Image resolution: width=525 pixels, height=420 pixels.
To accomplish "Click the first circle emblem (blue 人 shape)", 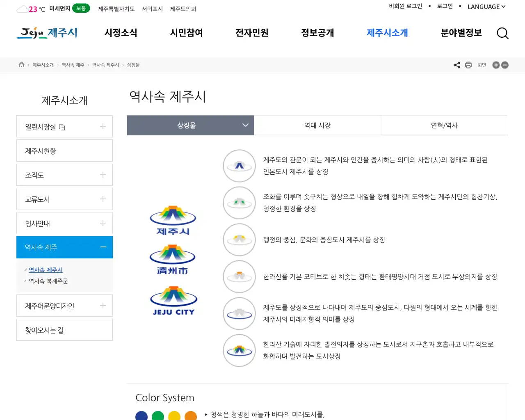I will click(239, 166).
